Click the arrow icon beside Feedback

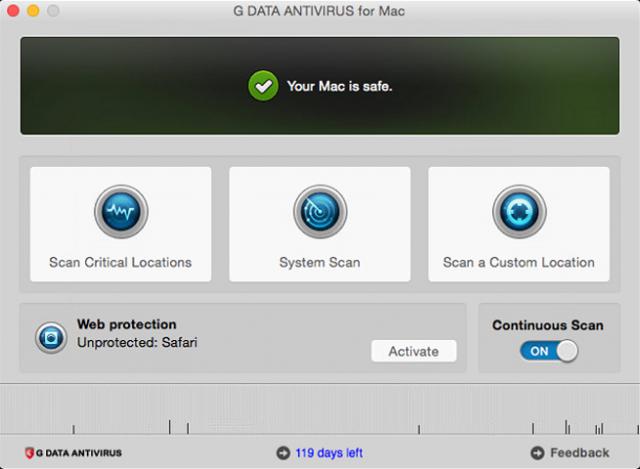click(537, 453)
